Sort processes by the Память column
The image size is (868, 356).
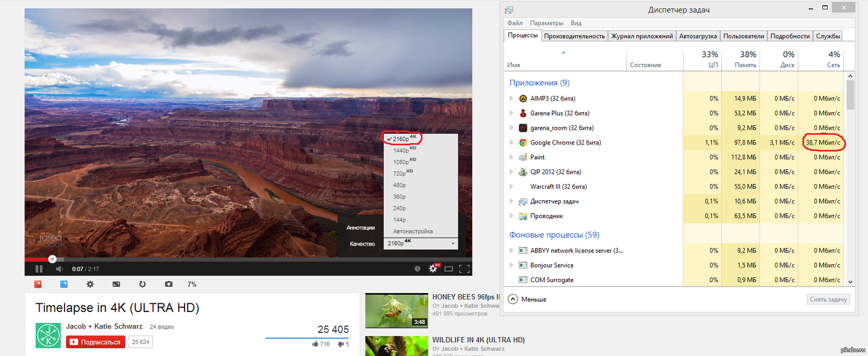(x=741, y=59)
